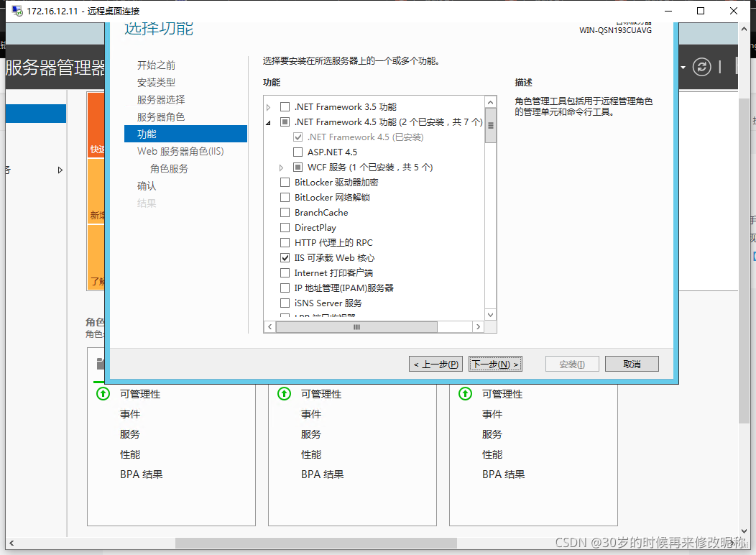756x555 pixels.
Task: Open 性能 in the third role tile
Action: point(492,454)
